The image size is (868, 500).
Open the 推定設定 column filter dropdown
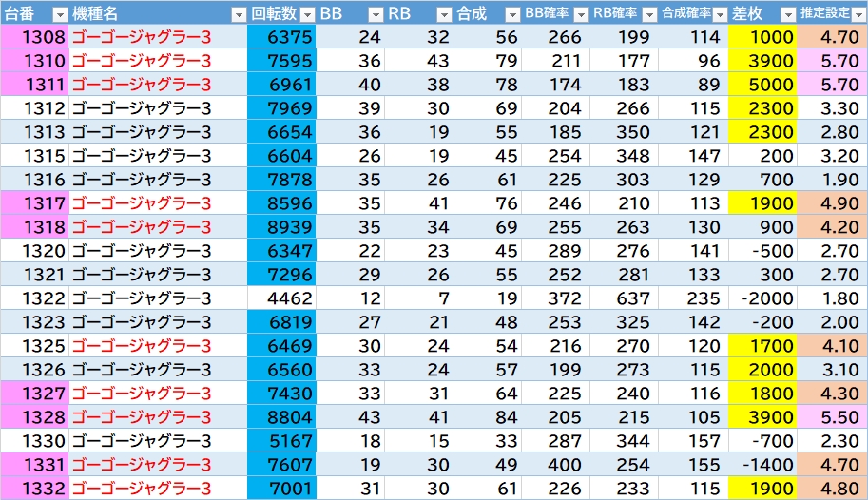point(859,14)
